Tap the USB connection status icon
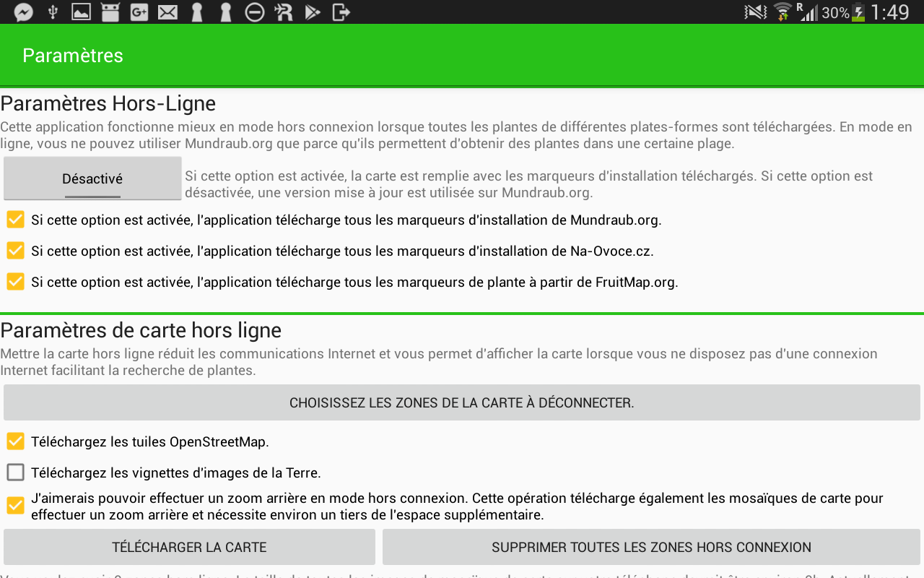This screenshot has height=578, width=924. point(52,12)
